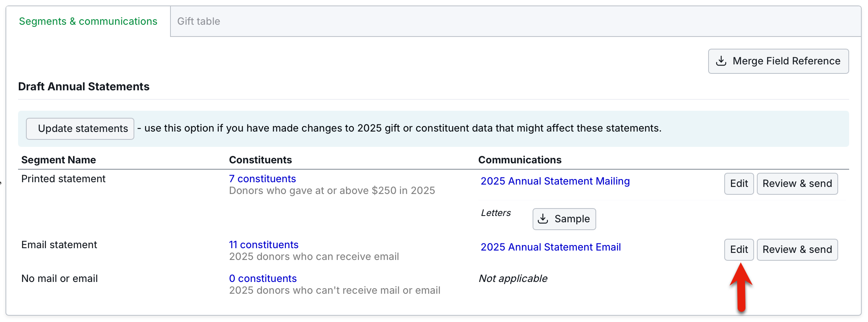Switch to the Gift table tab

point(198,21)
